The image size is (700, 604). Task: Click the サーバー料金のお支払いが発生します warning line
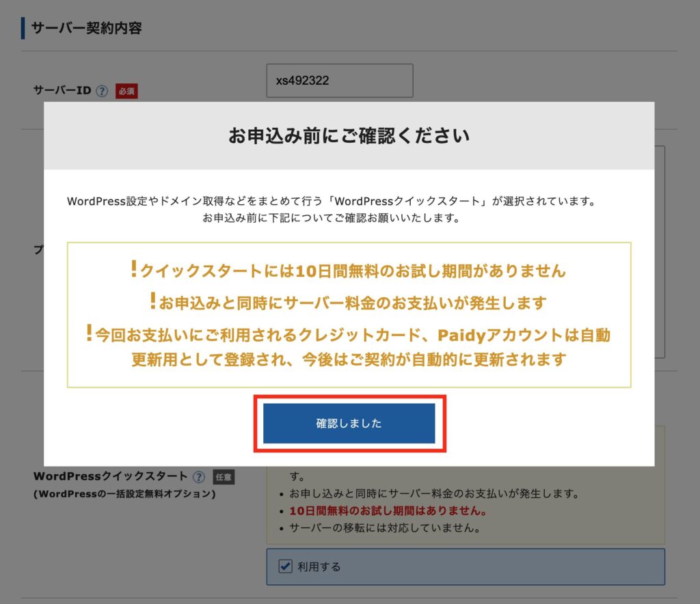pyautogui.click(x=349, y=303)
